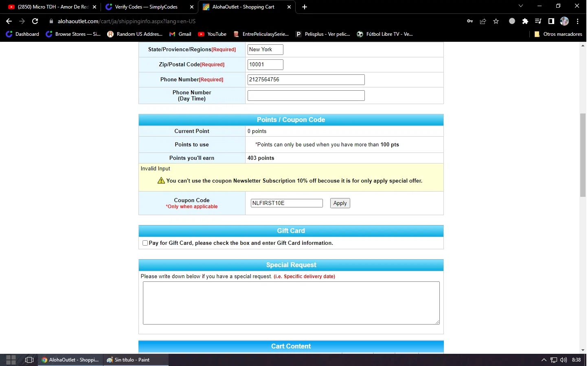588x366 pixels.
Task: Check Pay for Gift Card checkbox
Action: pos(145,243)
